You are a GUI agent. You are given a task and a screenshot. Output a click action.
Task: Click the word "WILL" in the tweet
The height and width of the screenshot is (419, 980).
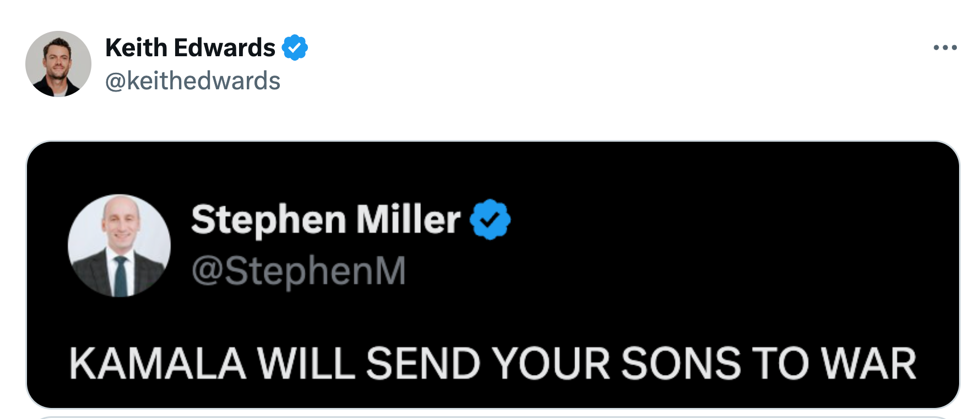coord(306,363)
